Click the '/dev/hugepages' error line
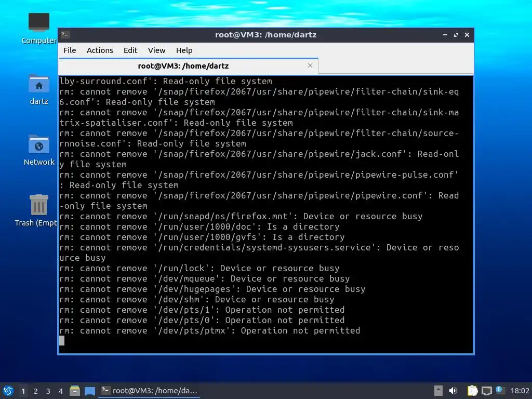 coord(212,289)
